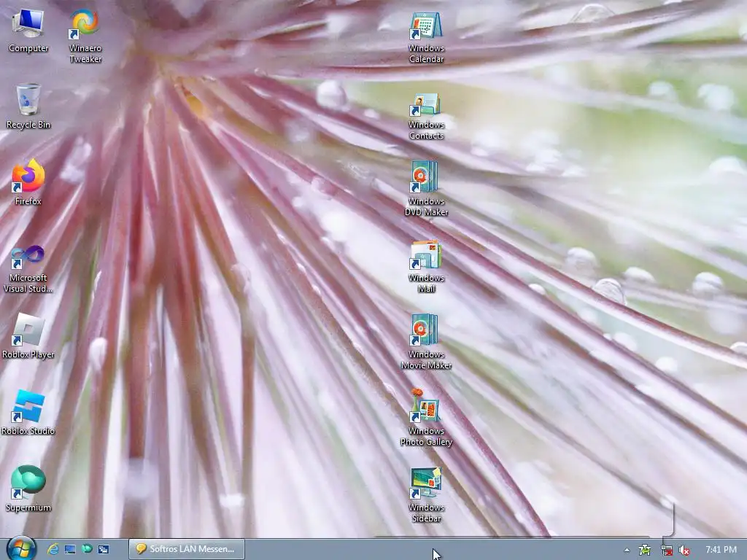Image resolution: width=747 pixels, height=560 pixels.
Task: Select the Firefox shortcut
Action: pos(28,183)
